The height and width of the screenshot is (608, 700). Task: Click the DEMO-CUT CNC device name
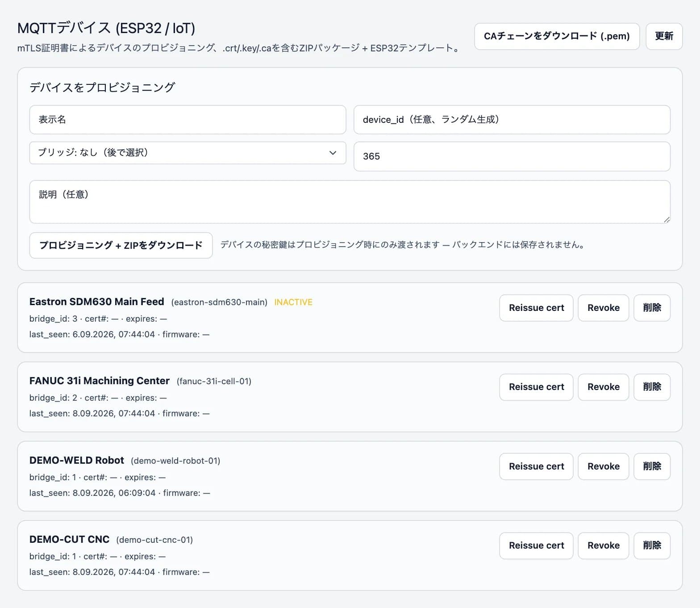(69, 539)
